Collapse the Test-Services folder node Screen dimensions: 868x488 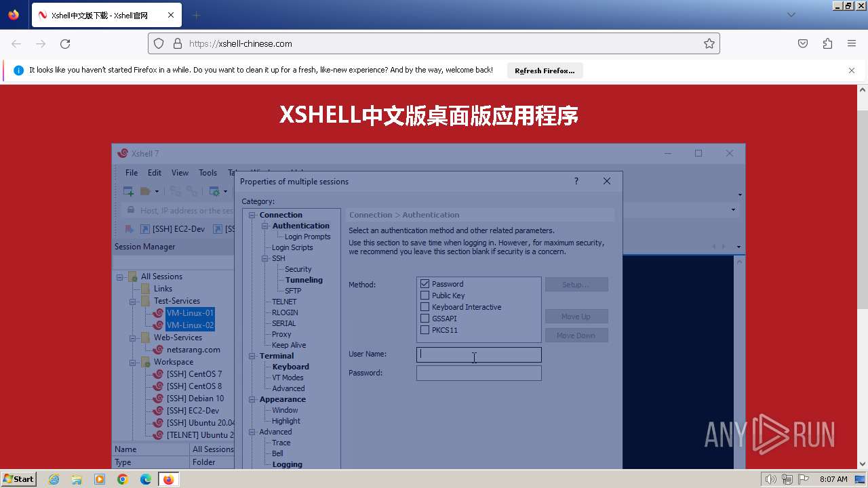point(134,301)
